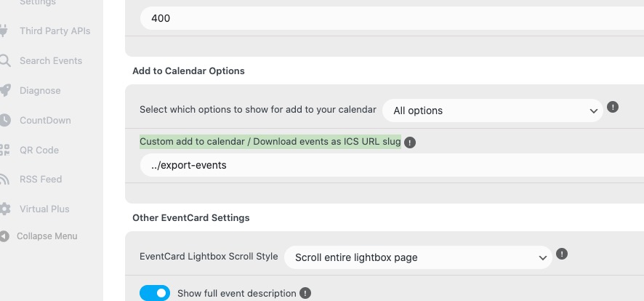Click info icon next to Lightbox Scroll Style

point(561,254)
